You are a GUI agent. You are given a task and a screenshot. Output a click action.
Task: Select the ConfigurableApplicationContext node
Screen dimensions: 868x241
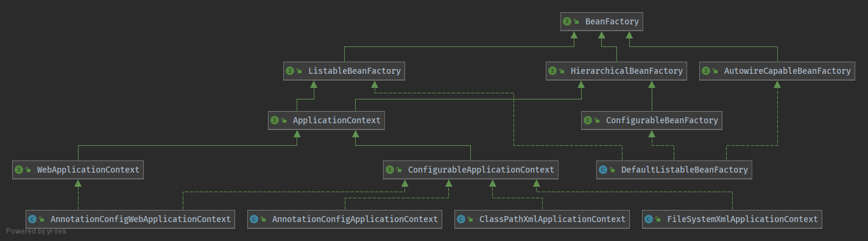[471, 170]
